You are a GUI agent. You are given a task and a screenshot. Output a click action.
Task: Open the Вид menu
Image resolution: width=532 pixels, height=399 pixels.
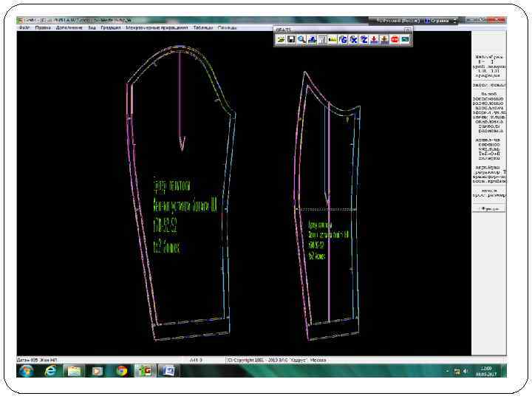pos(92,27)
